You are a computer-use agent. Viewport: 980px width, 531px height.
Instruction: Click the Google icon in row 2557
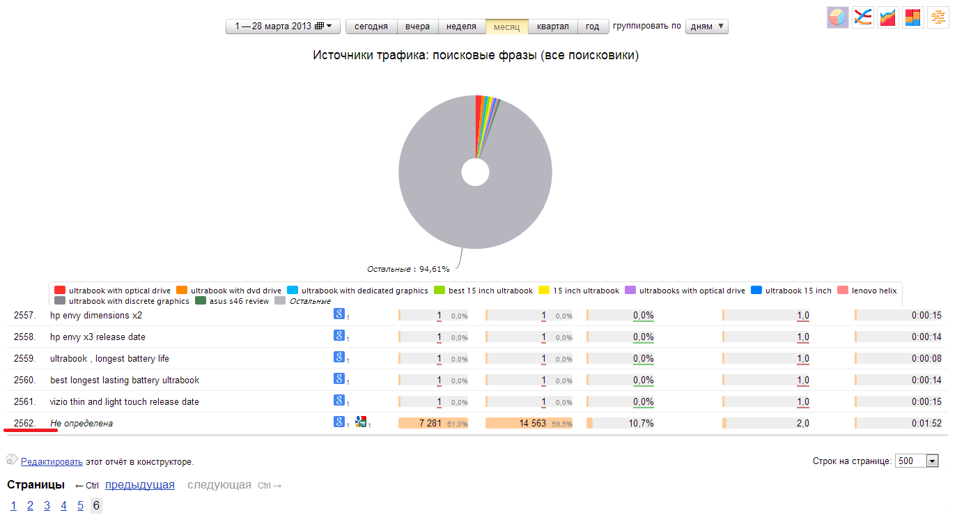339,314
